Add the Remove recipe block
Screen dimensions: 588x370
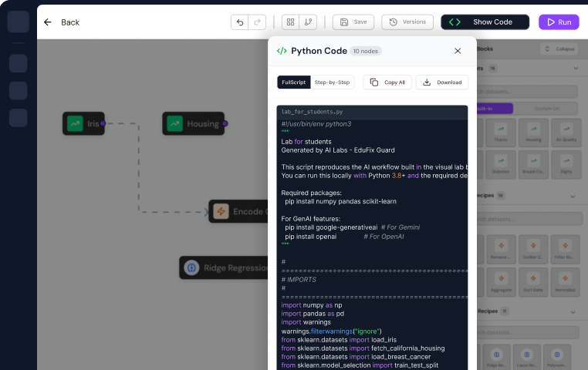(501, 250)
